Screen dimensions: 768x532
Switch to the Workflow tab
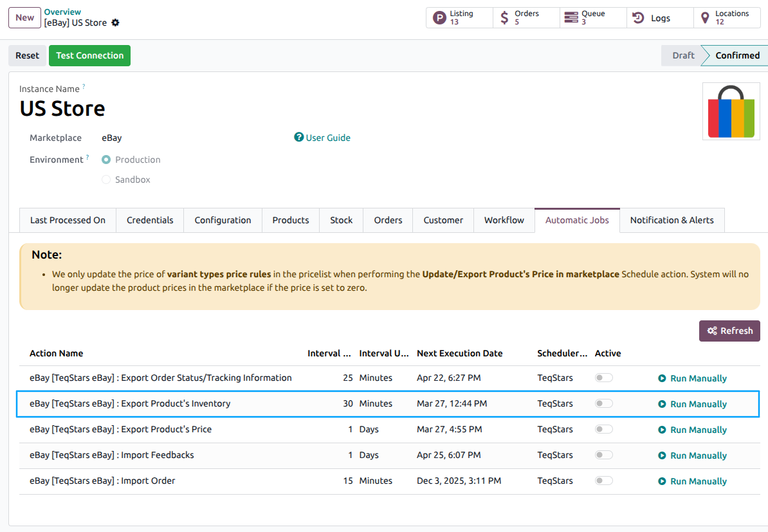pyautogui.click(x=504, y=221)
